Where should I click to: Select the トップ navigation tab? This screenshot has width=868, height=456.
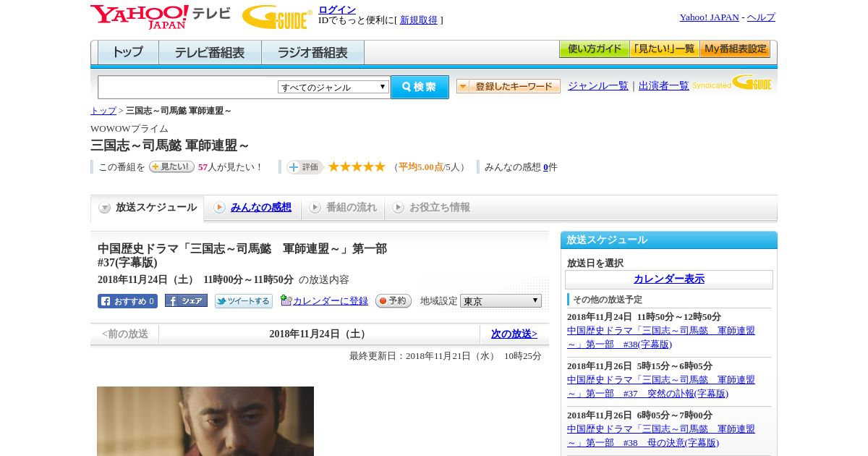(128, 53)
